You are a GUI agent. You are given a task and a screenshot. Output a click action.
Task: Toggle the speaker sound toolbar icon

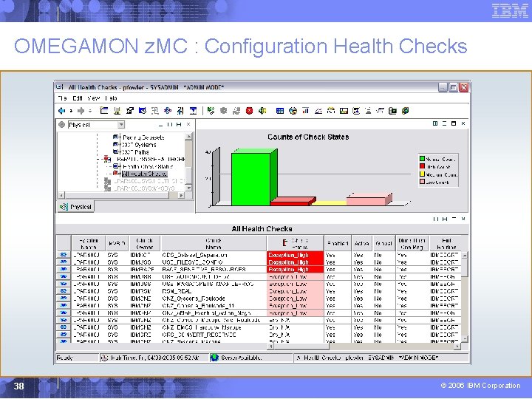tap(262, 111)
